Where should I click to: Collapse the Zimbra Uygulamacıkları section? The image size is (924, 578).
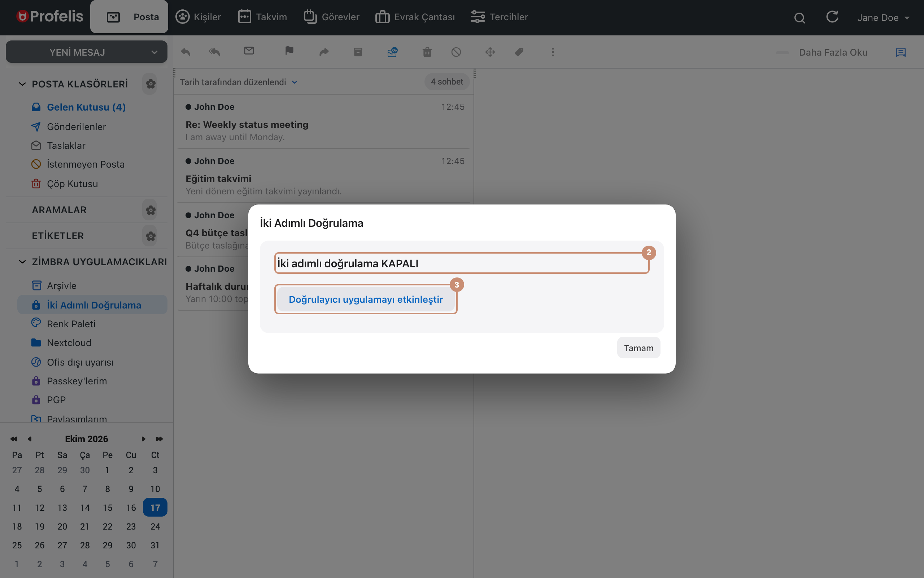pyautogui.click(x=22, y=262)
